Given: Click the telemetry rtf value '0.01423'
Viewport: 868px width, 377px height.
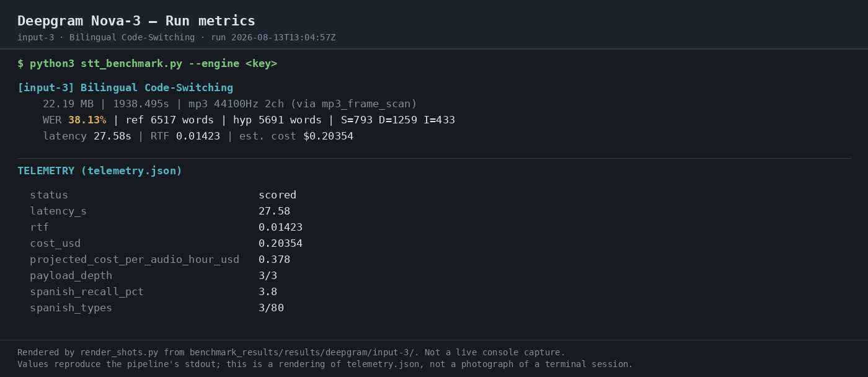Looking at the screenshot, I should (x=280, y=228).
